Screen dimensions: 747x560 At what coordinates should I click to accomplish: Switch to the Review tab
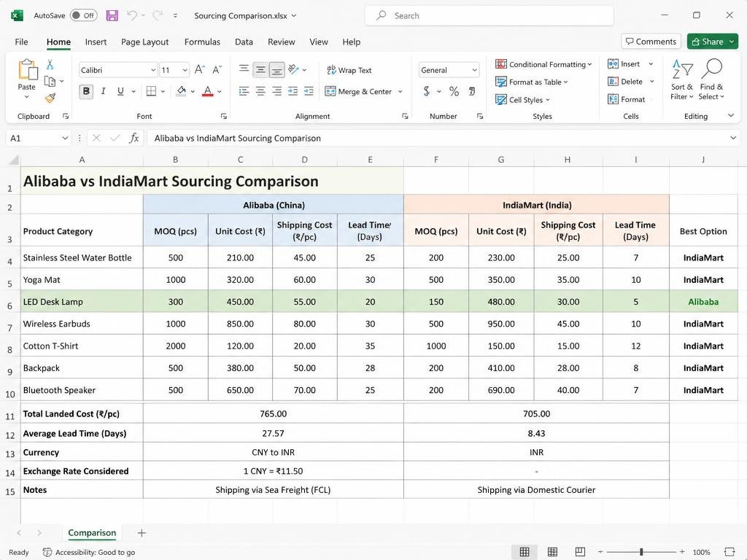tap(281, 42)
